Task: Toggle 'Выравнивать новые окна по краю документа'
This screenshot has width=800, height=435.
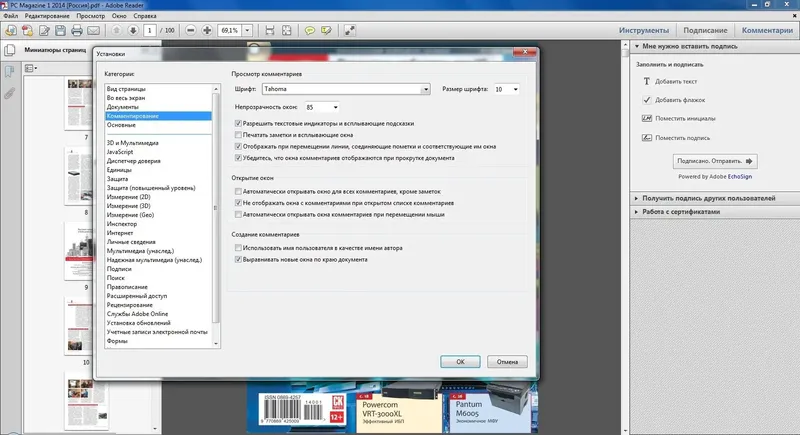Action: (238, 260)
